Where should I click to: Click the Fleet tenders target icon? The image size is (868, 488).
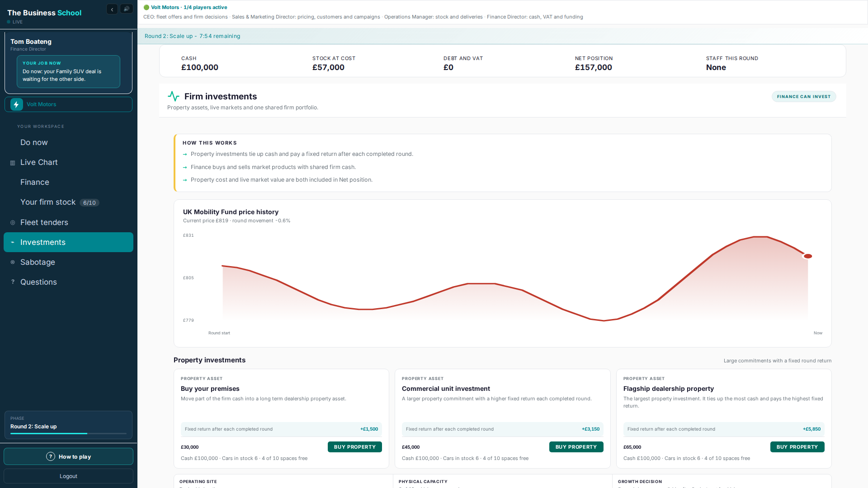click(x=13, y=223)
